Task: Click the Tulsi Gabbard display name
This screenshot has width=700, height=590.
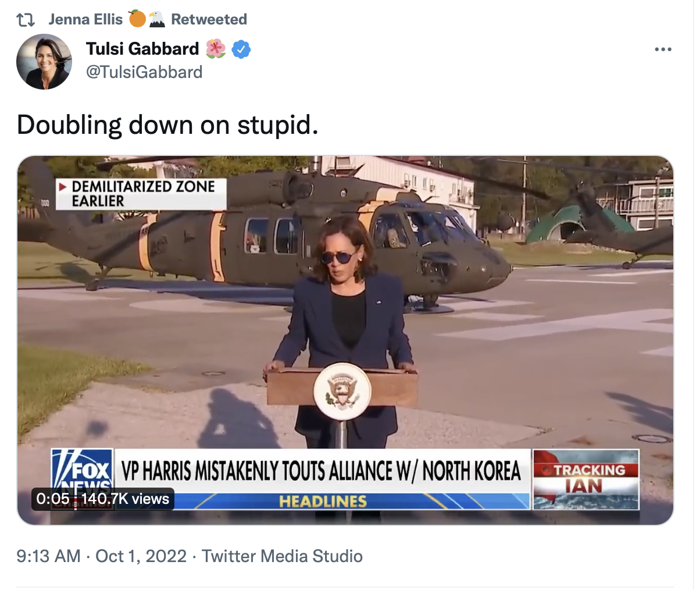Action: click(x=142, y=49)
